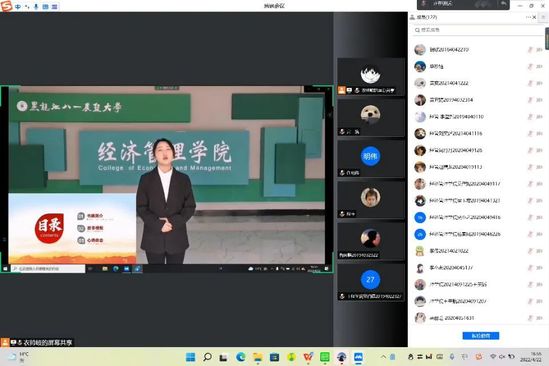Open the Sogou IME soft keyboard icon
This screenshot has width=549, height=366.
(x=46, y=6)
